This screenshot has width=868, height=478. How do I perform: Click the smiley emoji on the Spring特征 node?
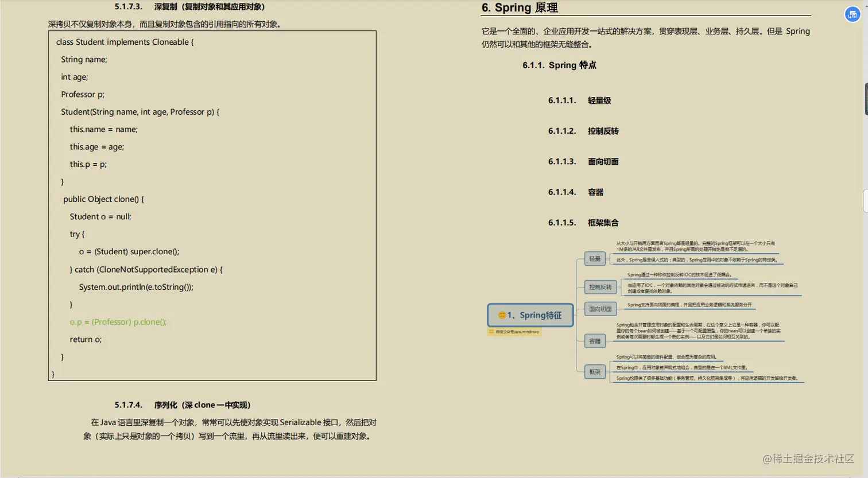pyautogui.click(x=502, y=315)
